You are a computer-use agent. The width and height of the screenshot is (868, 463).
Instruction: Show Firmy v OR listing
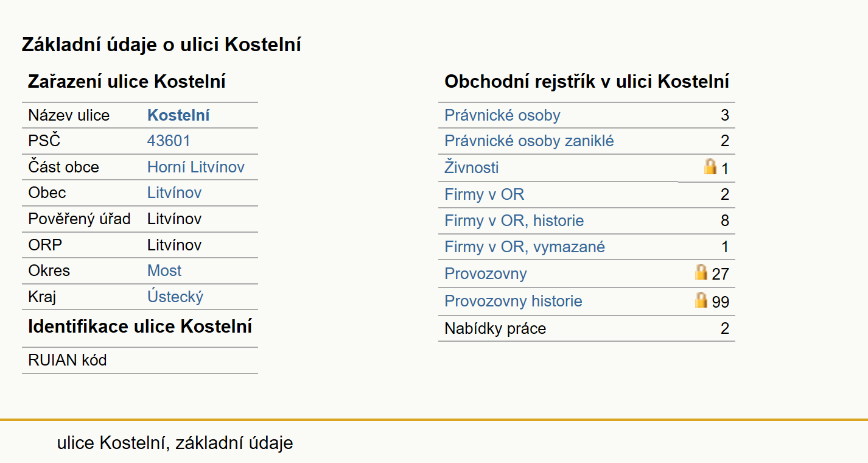click(x=484, y=194)
